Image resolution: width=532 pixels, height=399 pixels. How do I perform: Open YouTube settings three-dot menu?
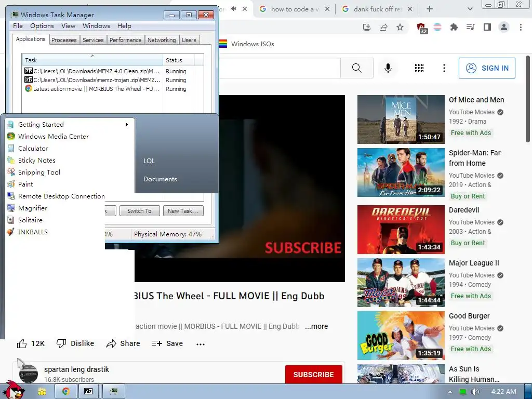[444, 68]
